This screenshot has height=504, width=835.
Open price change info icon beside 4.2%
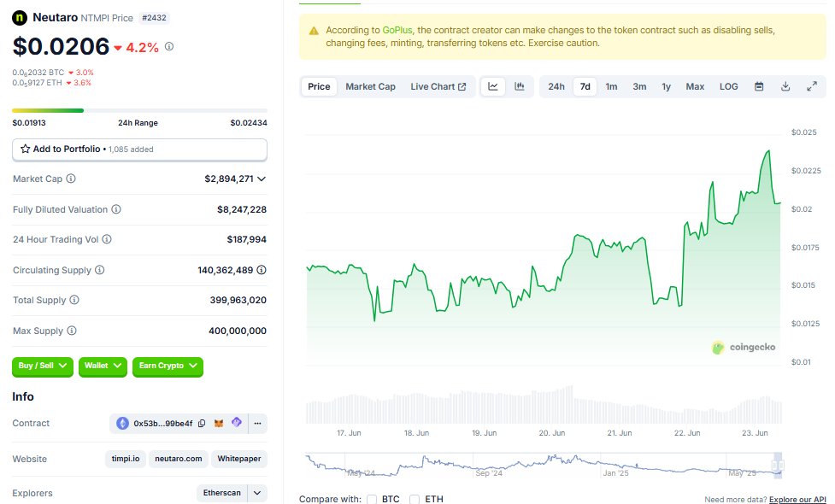[169, 46]
